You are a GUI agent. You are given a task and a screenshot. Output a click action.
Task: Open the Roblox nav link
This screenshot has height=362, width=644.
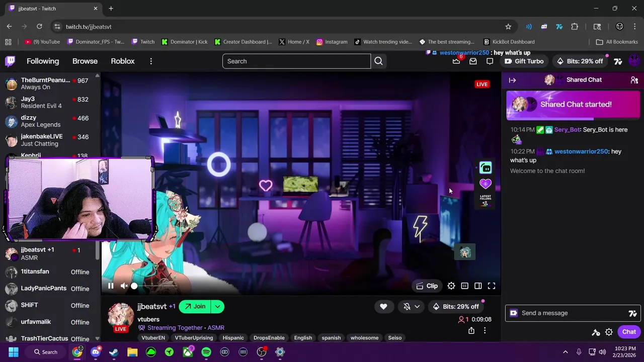tap(123, 61)
